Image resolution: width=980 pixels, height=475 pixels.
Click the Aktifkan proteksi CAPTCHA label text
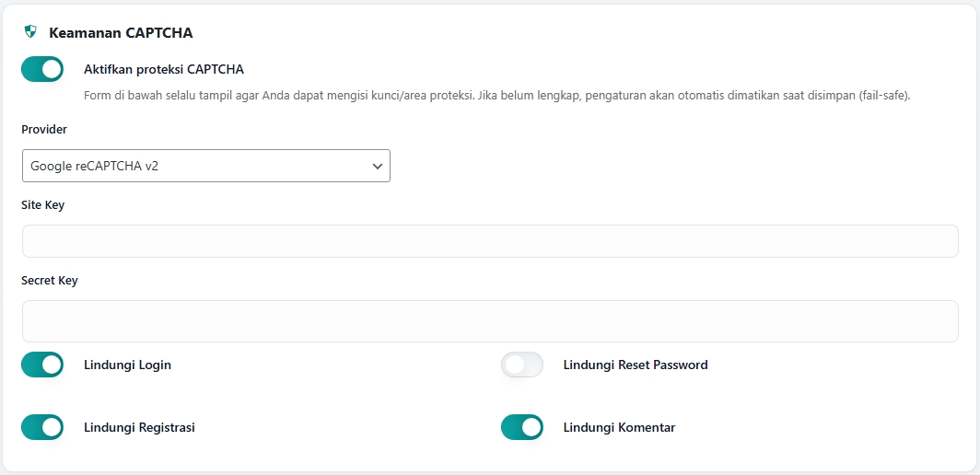pyautogui.click(x=164, y=69)
